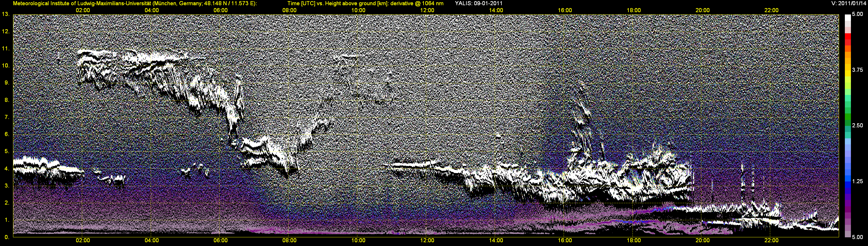The image size is (868, 246).
Task: Click the 22:00 label on top time axis
Action: pyautogui.click(x=771, y=10)
